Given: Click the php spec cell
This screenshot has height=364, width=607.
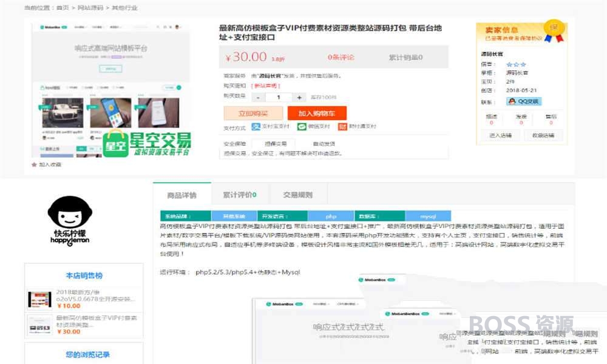Looking at the screenshot, I should click(331, 217).
